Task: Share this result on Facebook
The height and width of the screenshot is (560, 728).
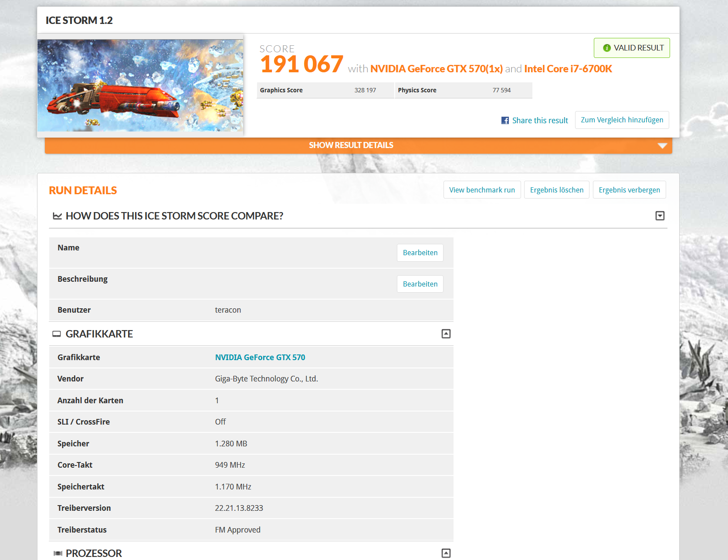Action: click(x=535, y=121)
